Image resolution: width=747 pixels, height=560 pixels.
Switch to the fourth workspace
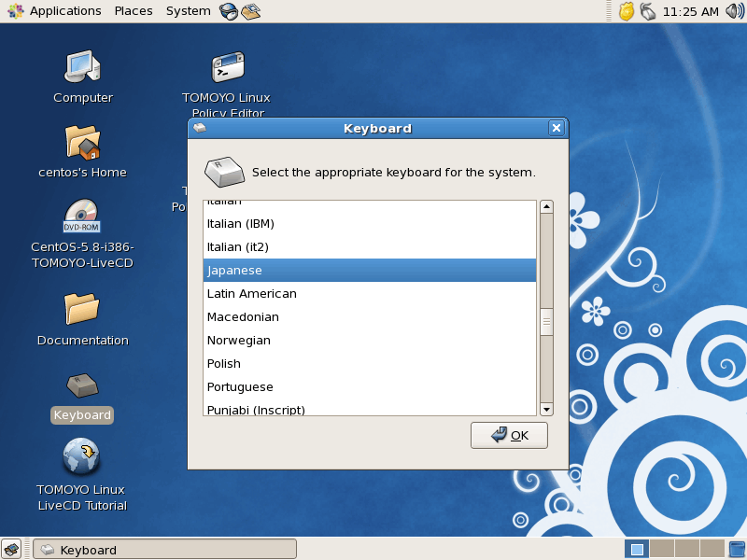tap(712, 550)
